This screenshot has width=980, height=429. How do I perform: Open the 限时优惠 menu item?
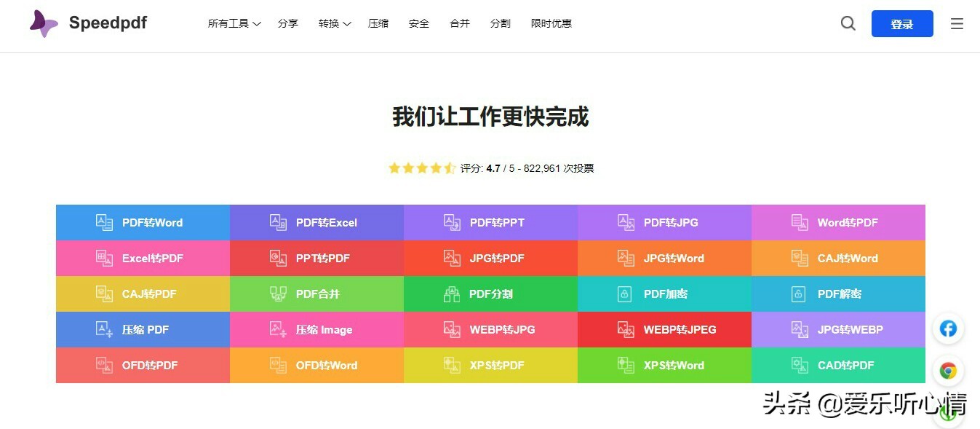pyautogui.click(x=551, y=23)
